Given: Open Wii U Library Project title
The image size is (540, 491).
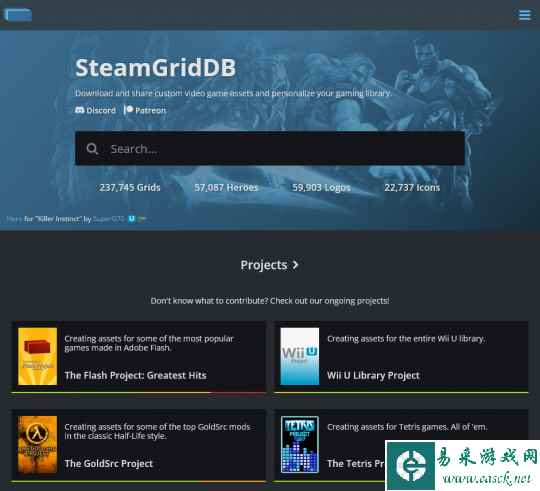Looking at the screenshot, I should tap(373, 375).
